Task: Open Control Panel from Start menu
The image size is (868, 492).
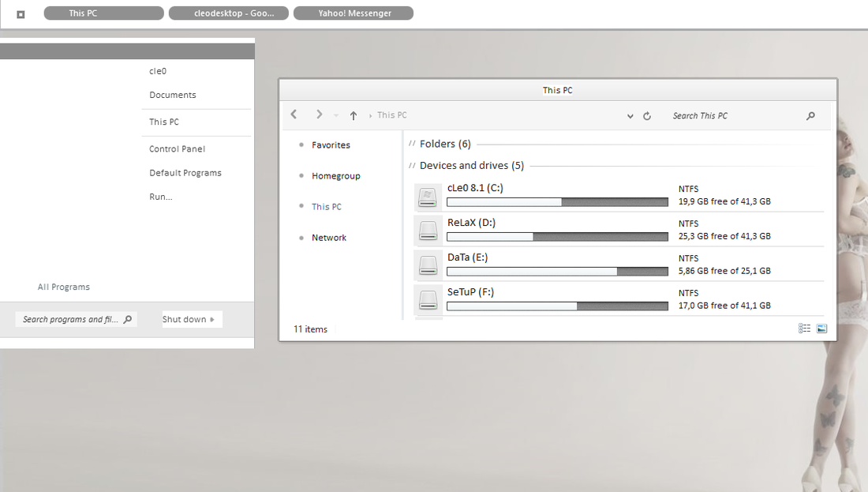Action: (177, 148)
